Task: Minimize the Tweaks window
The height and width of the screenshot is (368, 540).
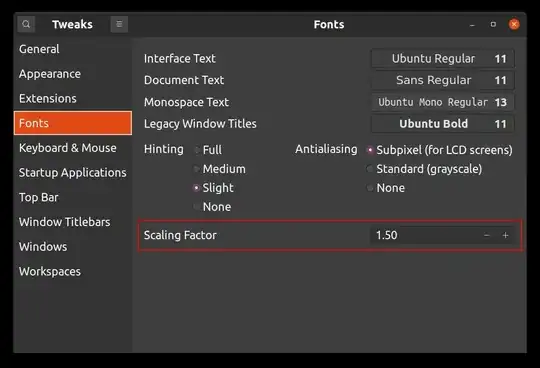Action: (472, 25)
